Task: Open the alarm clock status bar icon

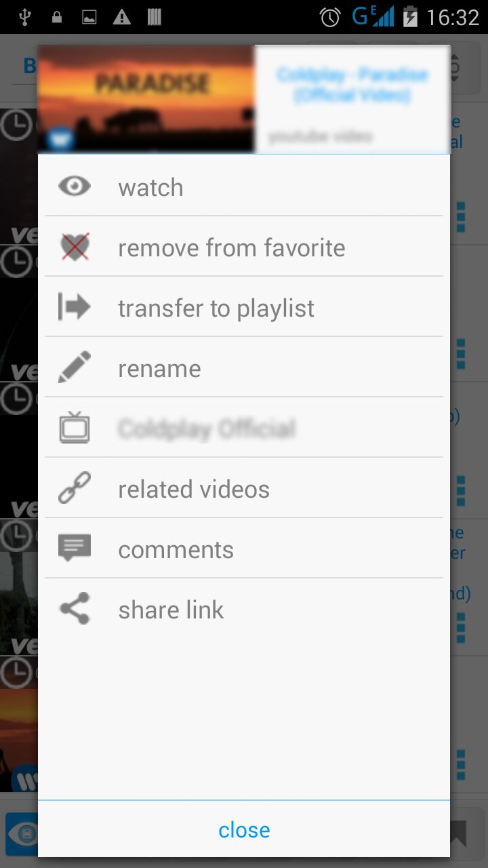Action: point(330,17)
